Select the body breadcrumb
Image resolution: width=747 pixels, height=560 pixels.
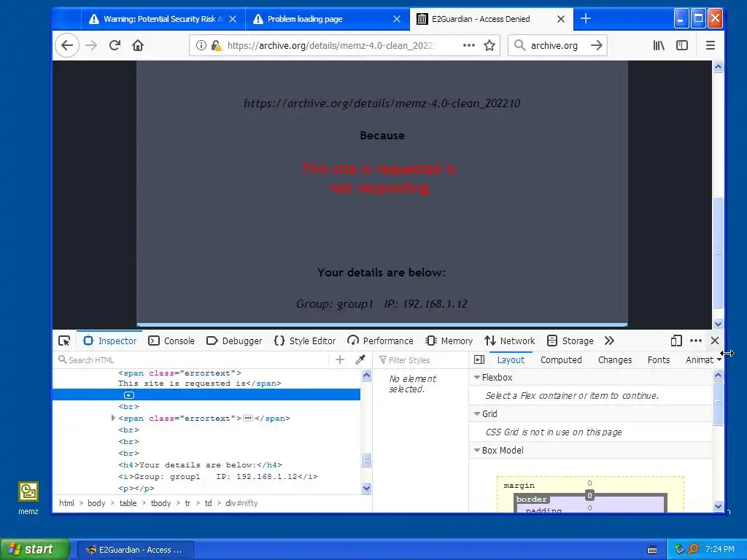coord(96,503)
